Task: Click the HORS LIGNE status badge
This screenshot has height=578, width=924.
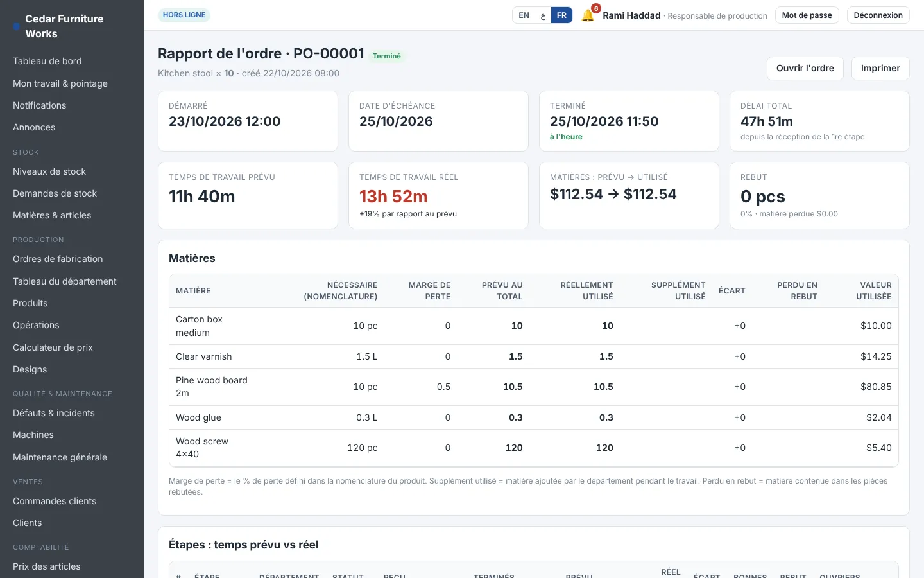Action: tap(184, 15)
